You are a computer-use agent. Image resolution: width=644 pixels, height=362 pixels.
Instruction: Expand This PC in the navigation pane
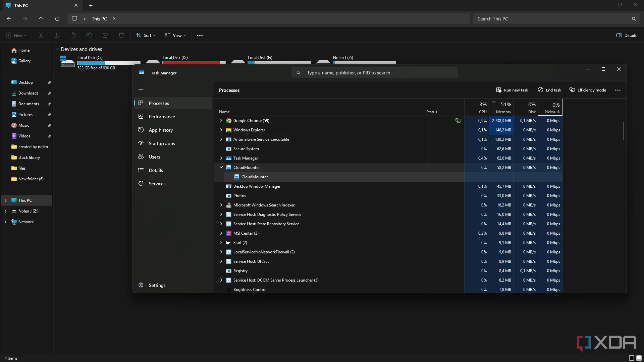(5, 200)
